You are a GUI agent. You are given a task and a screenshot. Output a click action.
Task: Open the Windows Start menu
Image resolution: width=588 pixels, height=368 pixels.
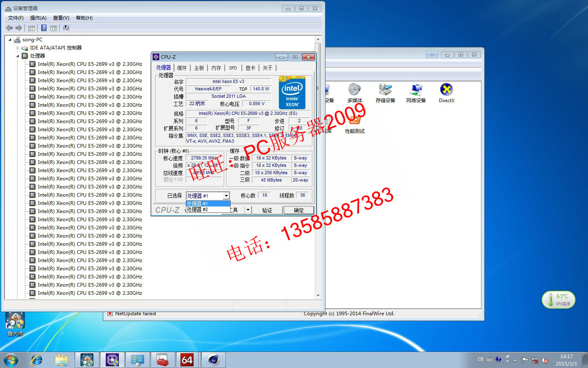[x=11, y=360]
